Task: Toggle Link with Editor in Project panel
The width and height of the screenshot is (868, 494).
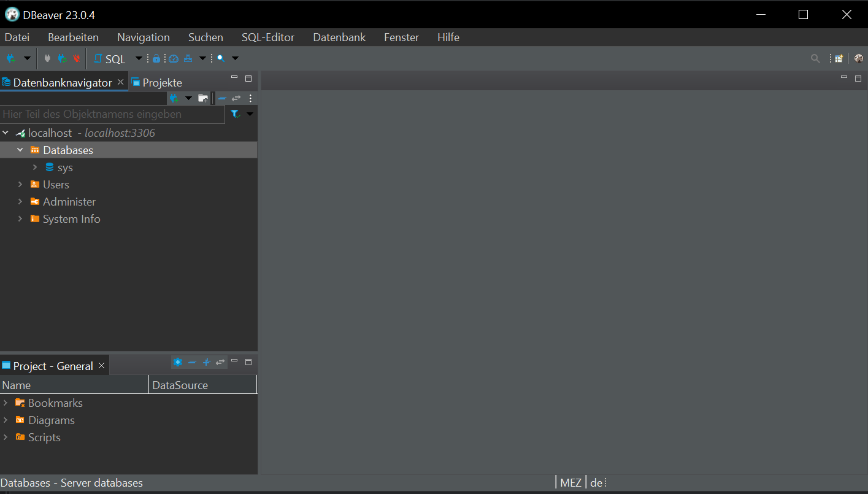Action: (220, 362)
